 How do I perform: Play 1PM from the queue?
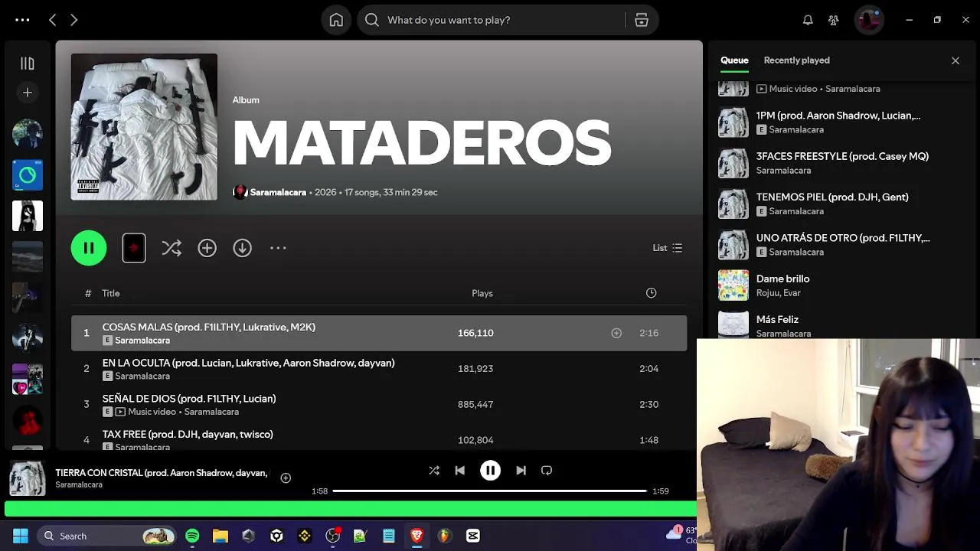[840, 122]
